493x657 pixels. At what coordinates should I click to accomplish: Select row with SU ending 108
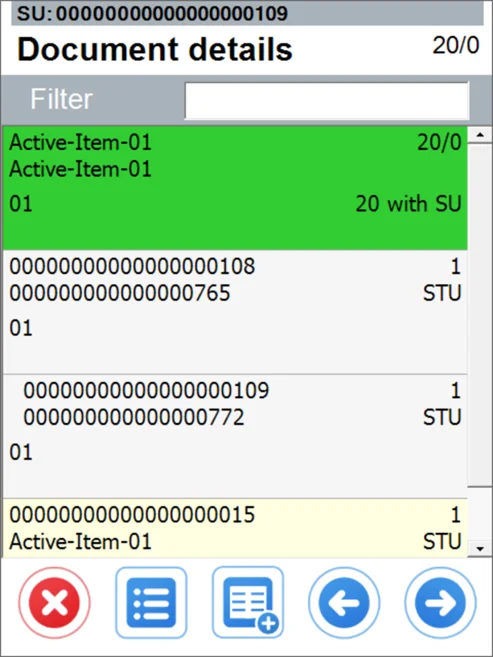[x=235, y=312]
